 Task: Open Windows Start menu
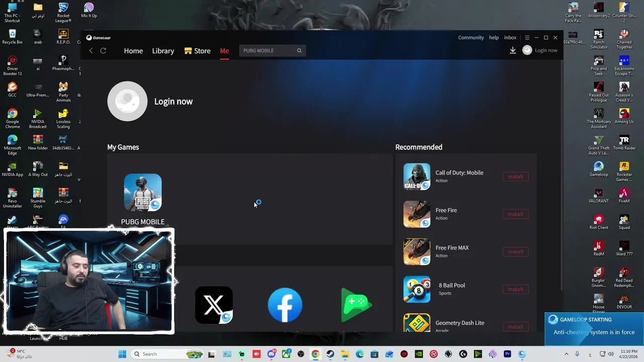click(x=122, y=354)
